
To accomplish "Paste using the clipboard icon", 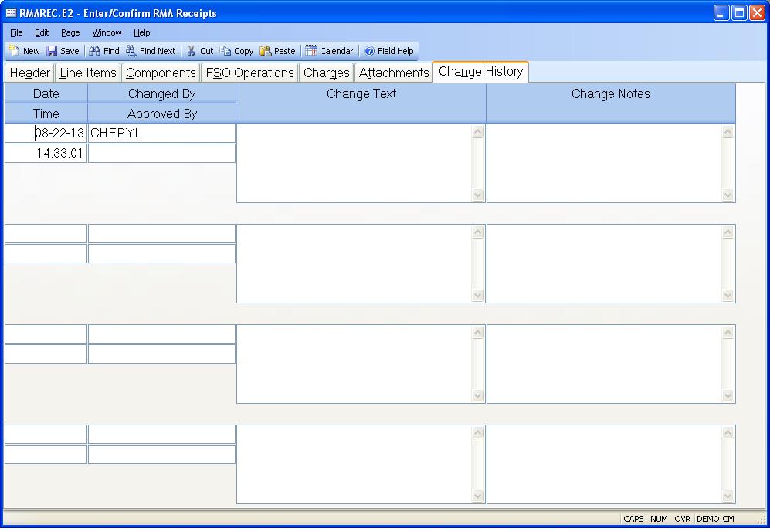I will [266, 51].
